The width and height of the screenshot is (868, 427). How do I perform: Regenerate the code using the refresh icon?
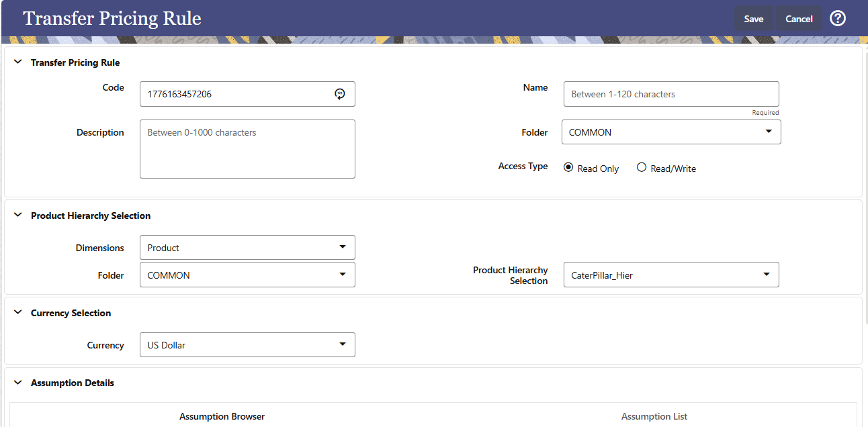[340, 94]
